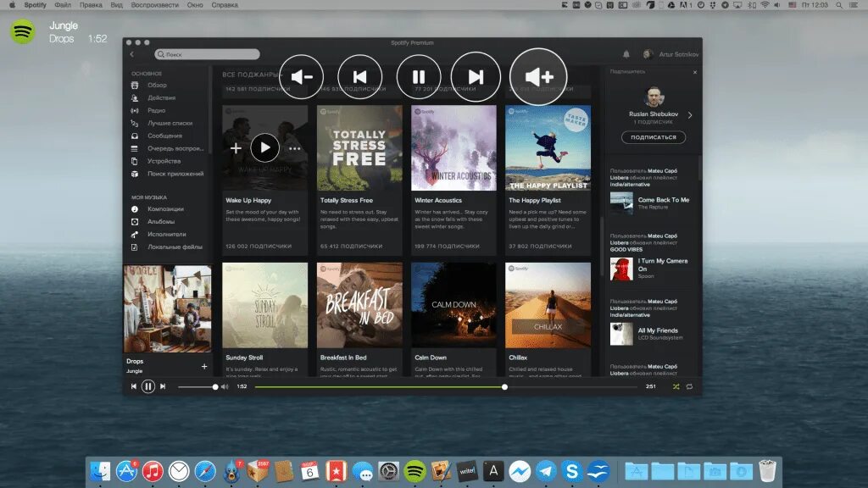Skip to next track with overlay button
The height and width of the screenshot is (488, 868).
point(476,77)
